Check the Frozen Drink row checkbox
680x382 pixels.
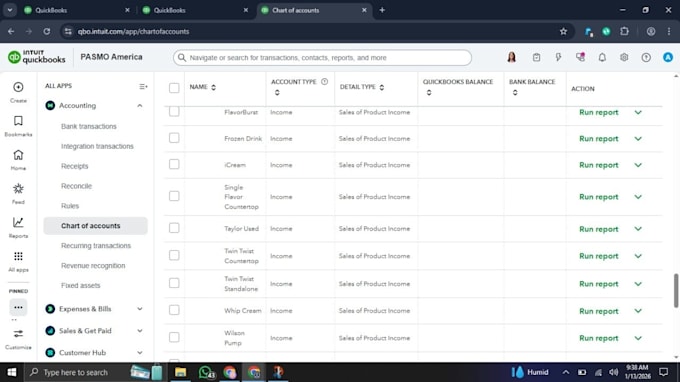coord(174,138)
